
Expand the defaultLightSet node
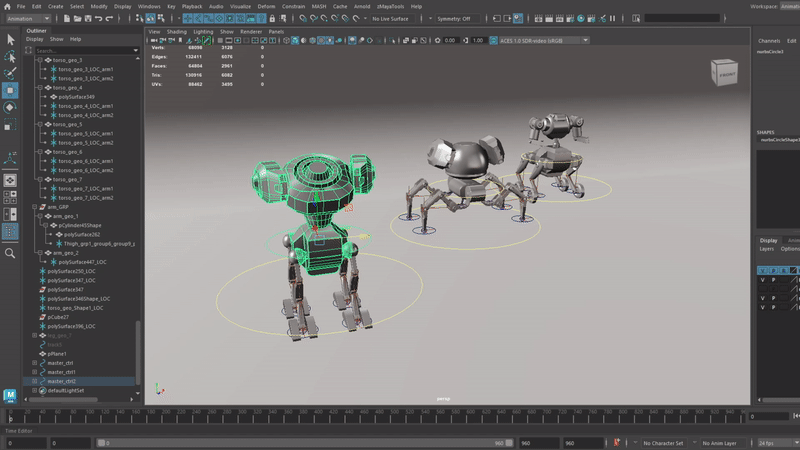pos(35,391)
